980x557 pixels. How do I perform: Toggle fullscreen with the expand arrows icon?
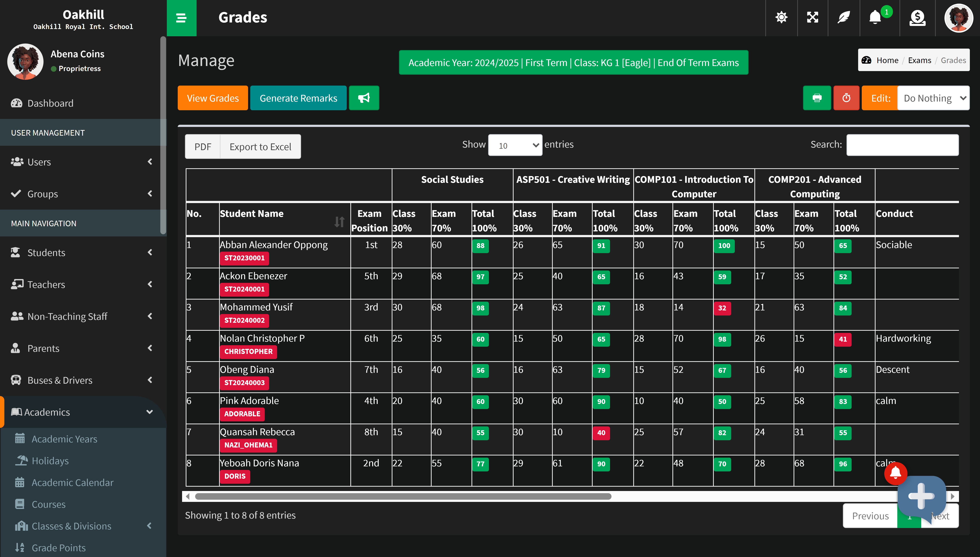(812, 18)
